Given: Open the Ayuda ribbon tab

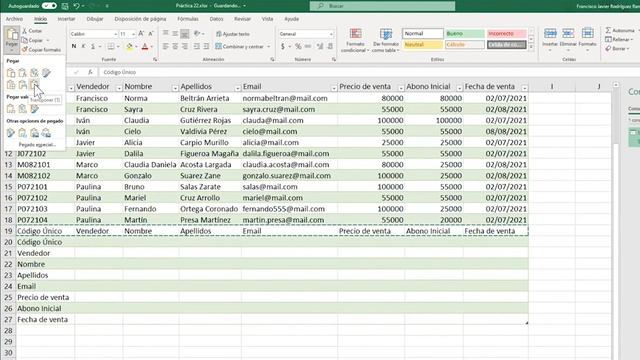Looking at the screenshot, I should pyautogui.click(x=291, y=19).
